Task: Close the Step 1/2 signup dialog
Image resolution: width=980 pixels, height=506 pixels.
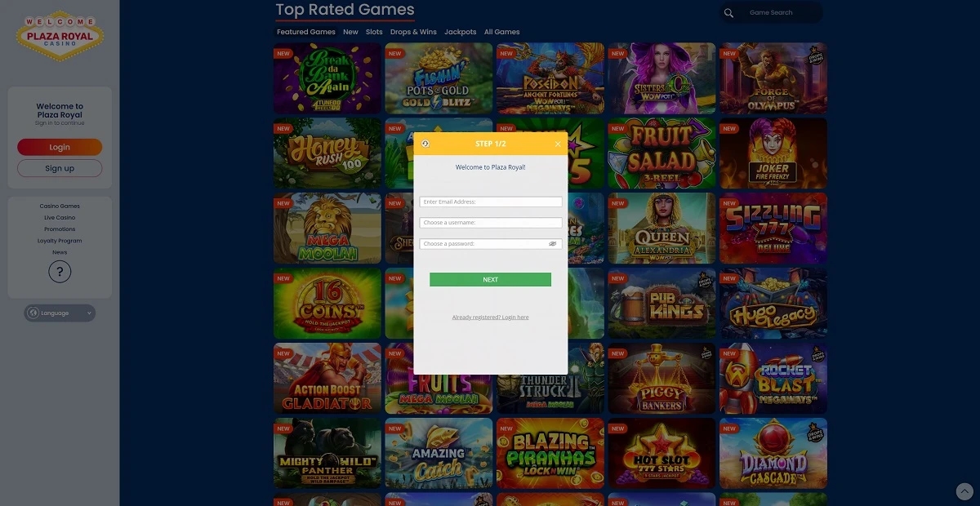Action: click(x=558, y=144)
